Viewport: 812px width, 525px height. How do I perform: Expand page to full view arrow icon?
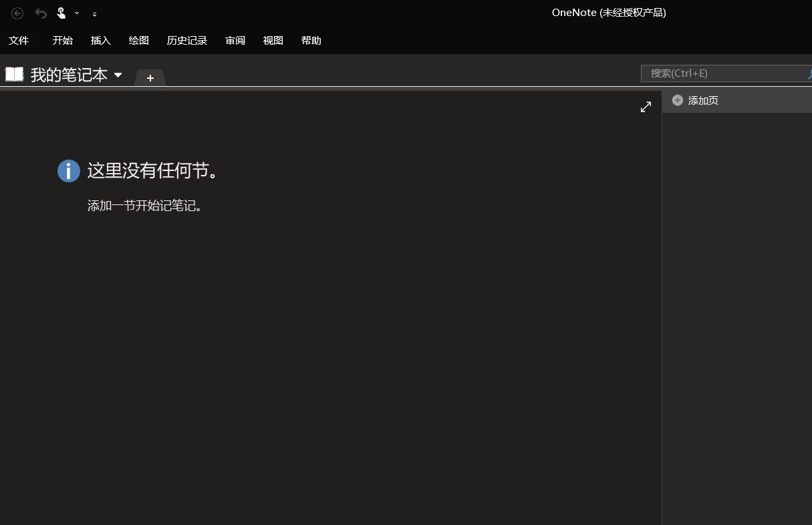point(646,107)
